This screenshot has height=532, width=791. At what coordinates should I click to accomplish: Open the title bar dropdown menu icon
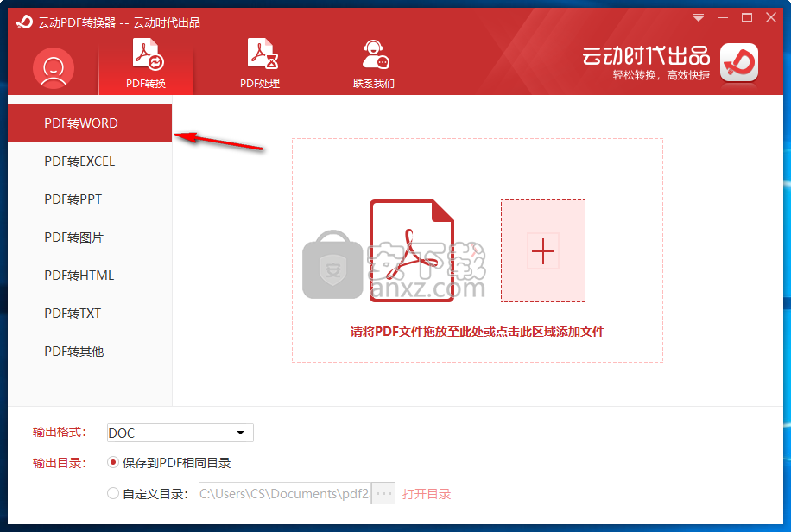tap(699, 17)
